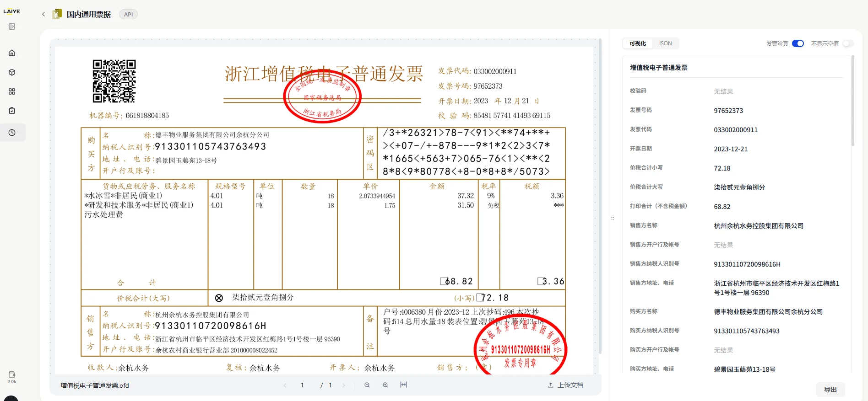868x401 pixels.
Task: Click the 购买方纳税人识别号 value in the results panel
Action: (x=747, y=331)
